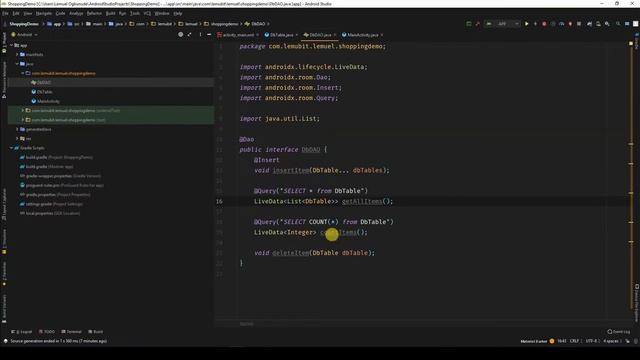Click the getAllItems method name in editor
Viewport: 640px width, 360px height.
[x=362, y=201]
